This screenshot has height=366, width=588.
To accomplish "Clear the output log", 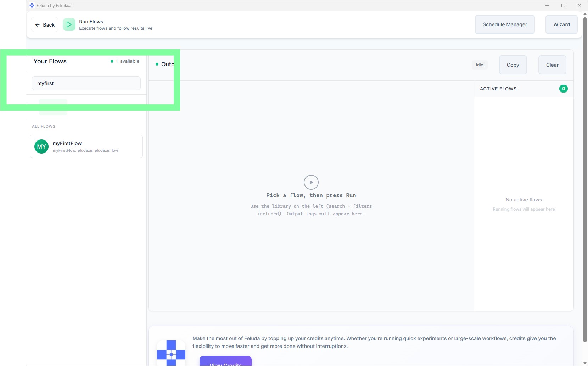I will (x=552, y=65).
